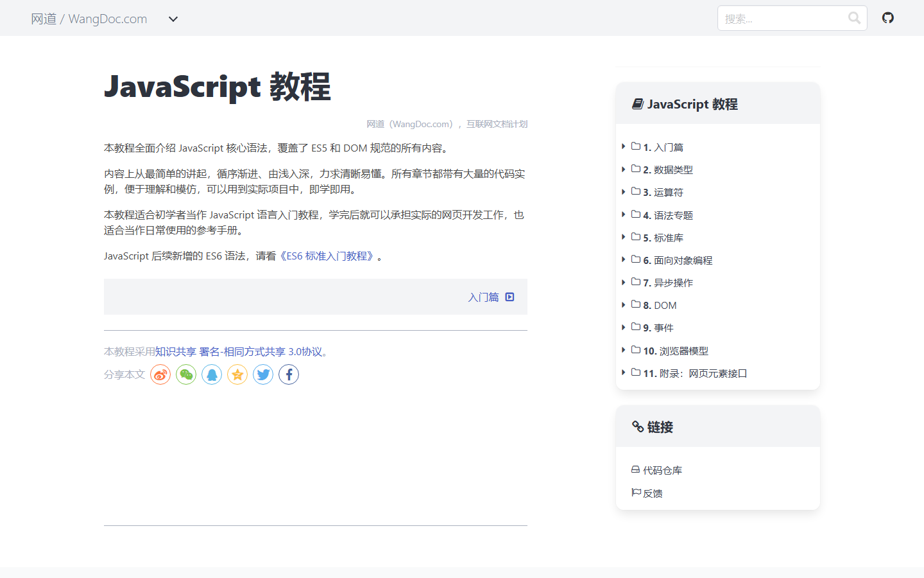Open the 知识共享 署名-相同方式共享 3.0协议 license link
The height and width of the screenshot is (578, 924).
coord(239,351)
